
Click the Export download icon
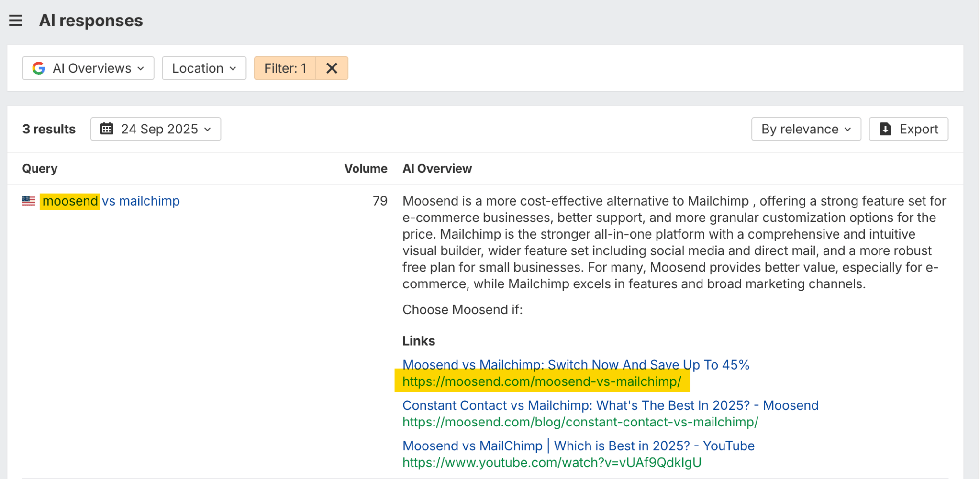pyautogui.click(x=885, y=129)
